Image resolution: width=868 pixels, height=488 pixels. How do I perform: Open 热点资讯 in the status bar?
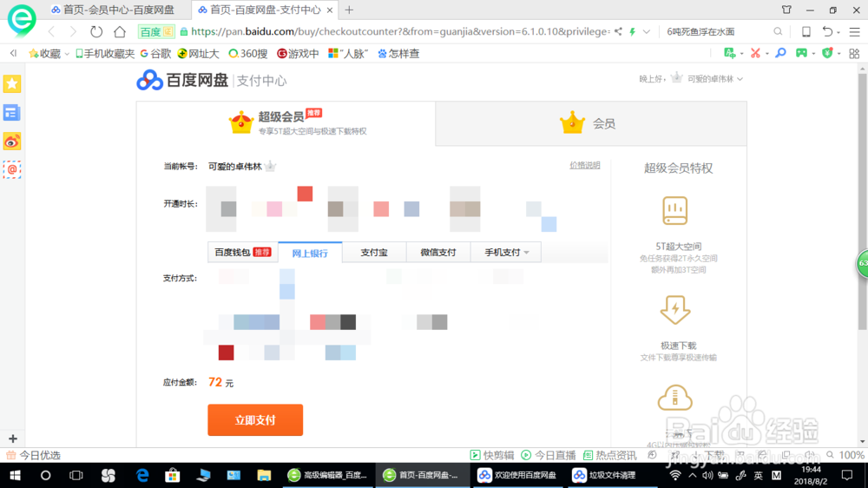(x=610, y=455)
